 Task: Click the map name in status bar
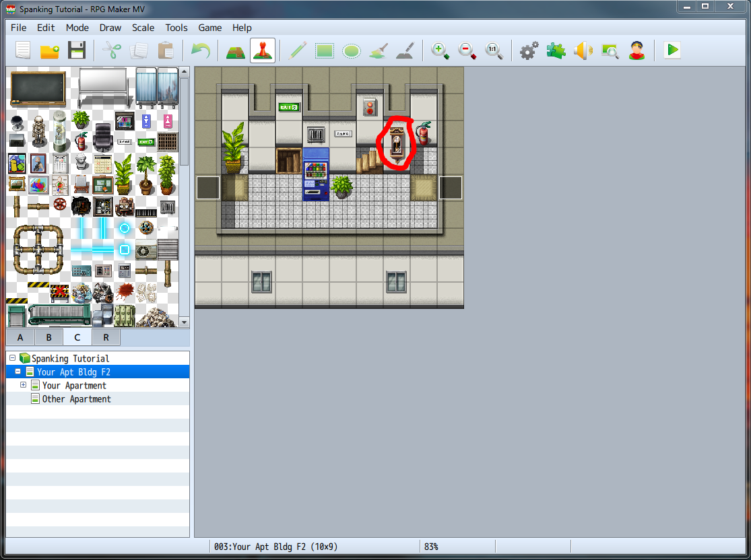(275, 547)
